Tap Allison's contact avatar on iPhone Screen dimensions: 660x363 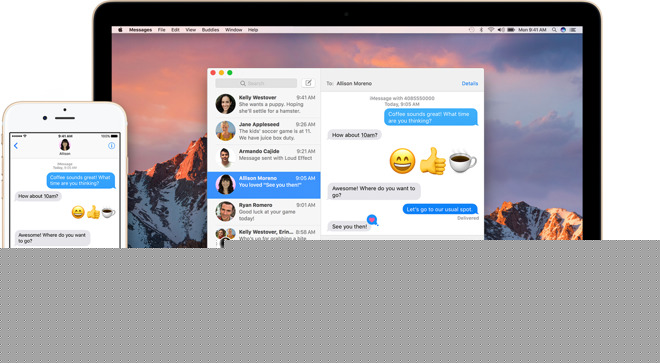(x=65, y=145)
